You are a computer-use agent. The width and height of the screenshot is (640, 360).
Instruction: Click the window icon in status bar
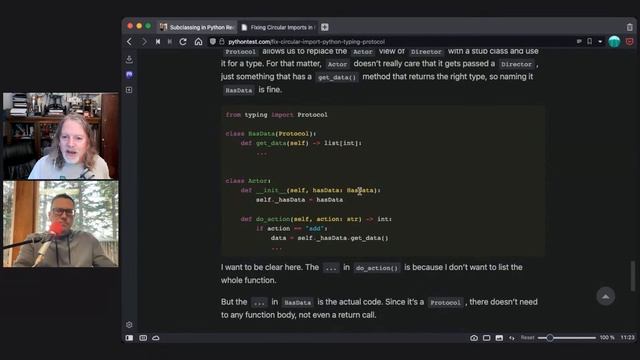click(x=487, y=338)
